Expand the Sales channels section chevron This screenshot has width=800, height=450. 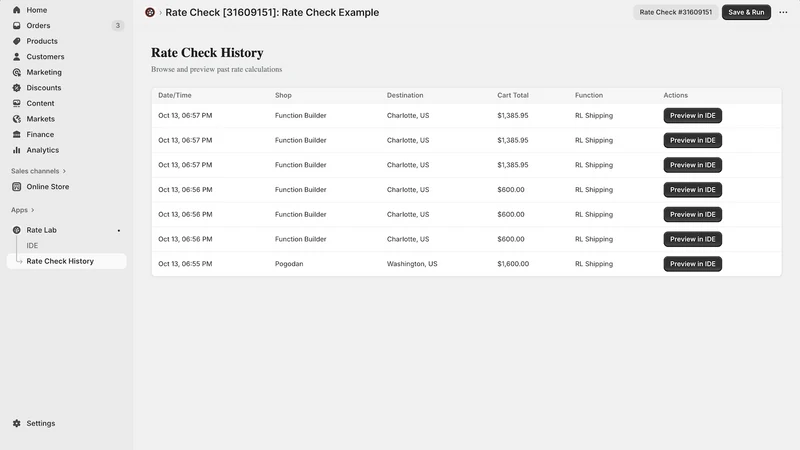[x=64, y=171]
